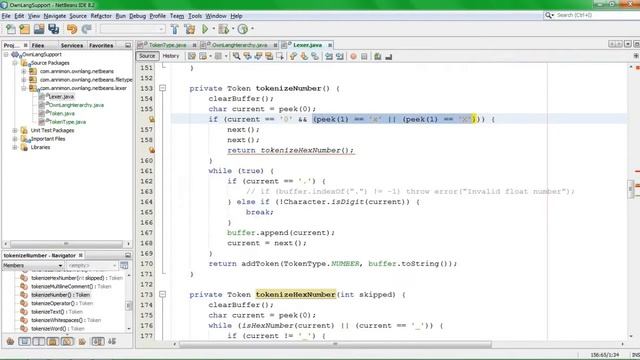Open the Run Project dropdown arrow
The height and width of the screenshot is (360, 640).
213,29
